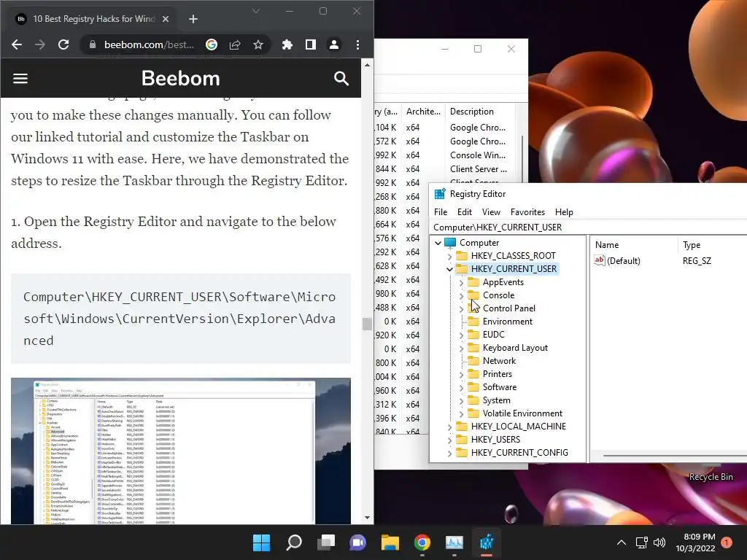Select Printers registry key
The height and width of the screenshot is (560, 747).
[x=498, y=374]
